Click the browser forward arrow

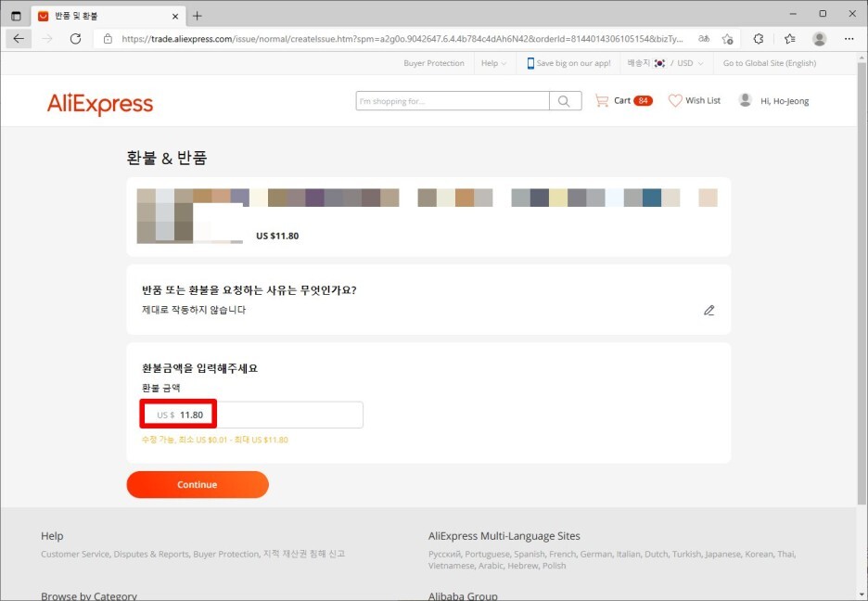(47, 39)
